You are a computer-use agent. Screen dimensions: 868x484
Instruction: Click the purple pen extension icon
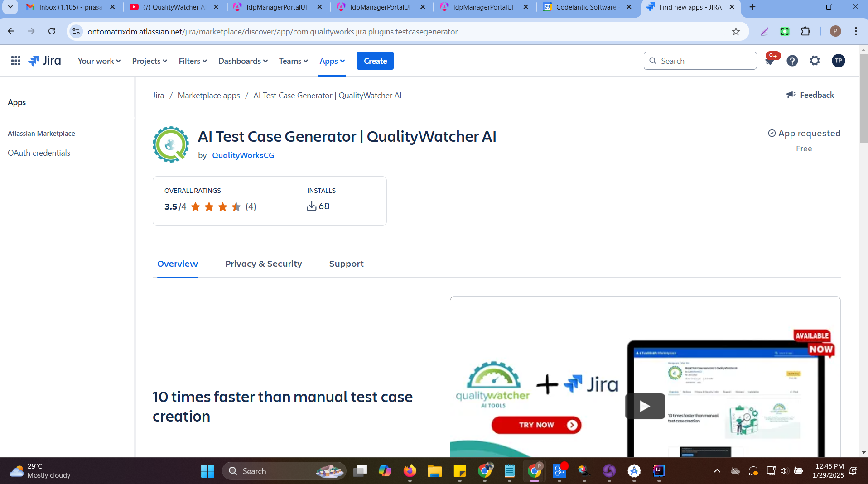click(x=764, y=31)
